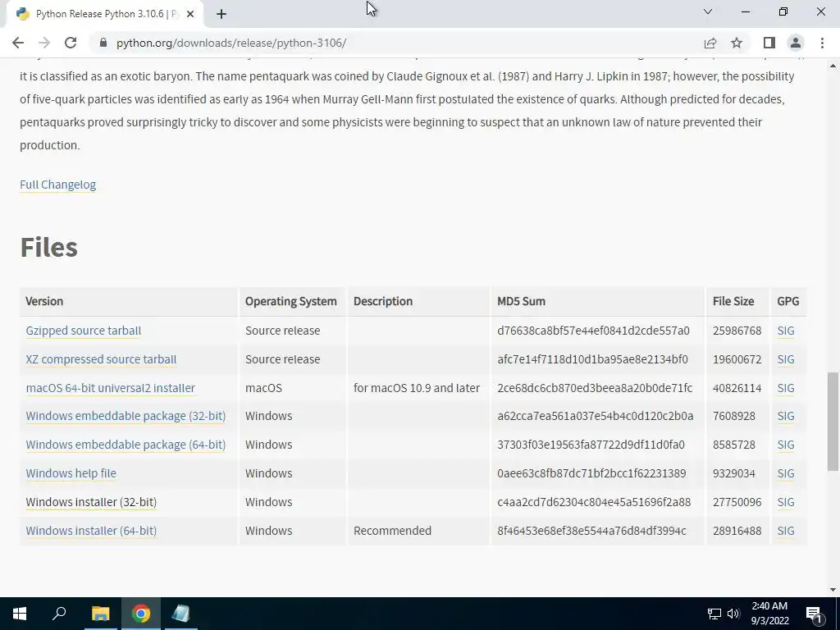This screenshot has height=630, width=840.
Task: Open SIG link for Windows installer 64-bit
Action: (x=785, y=531)
